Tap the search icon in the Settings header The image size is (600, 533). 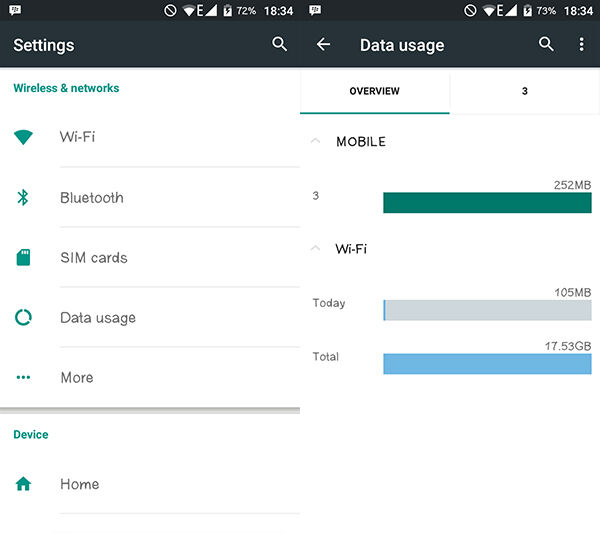click(x=279, y=44)
